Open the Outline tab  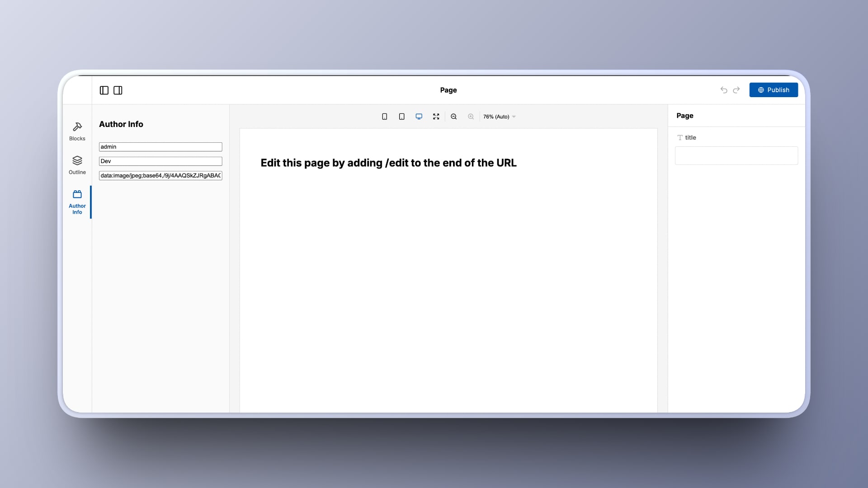point(77,165)
